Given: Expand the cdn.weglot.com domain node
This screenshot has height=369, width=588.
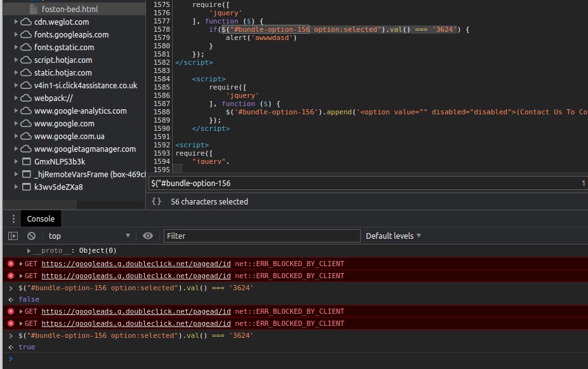Looking at the screenshot, I should [16, 22].
